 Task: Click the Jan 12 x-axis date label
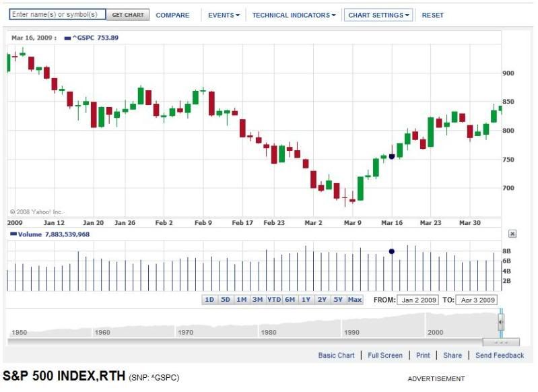click(55, 223)
